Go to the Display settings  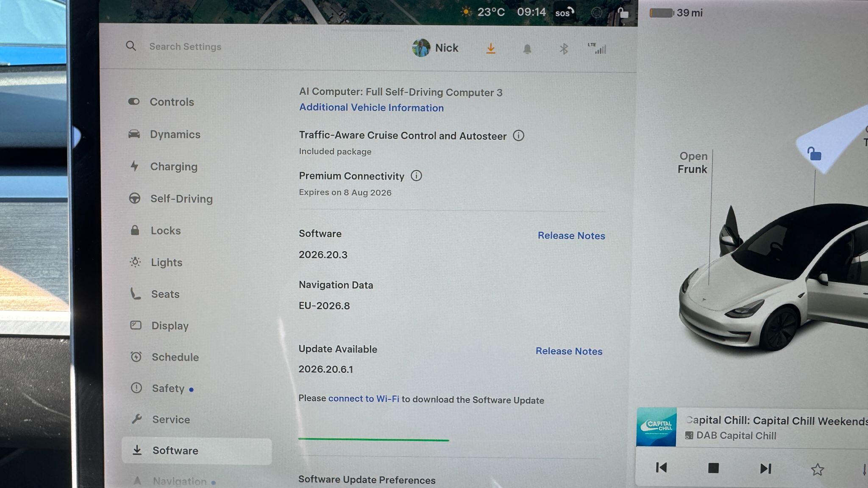point(159,326)
